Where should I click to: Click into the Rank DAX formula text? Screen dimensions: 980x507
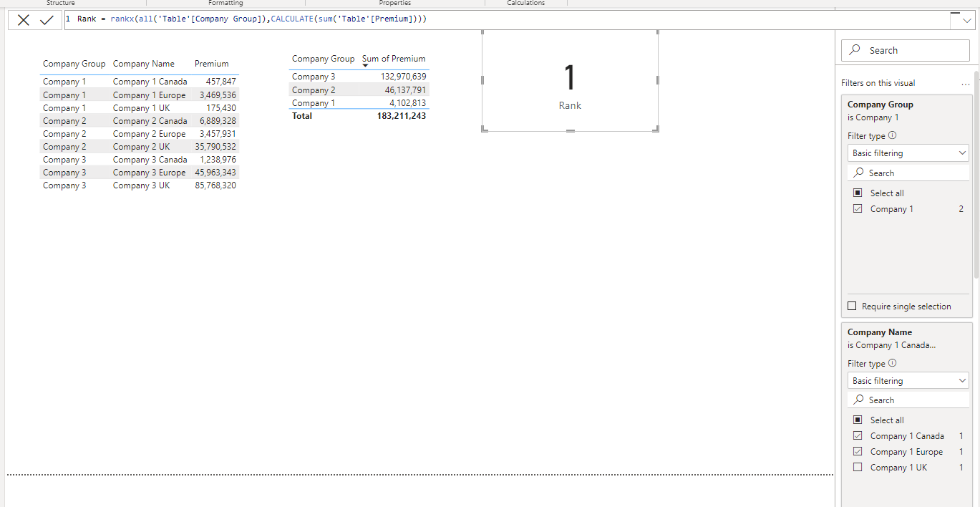(252, 19)
